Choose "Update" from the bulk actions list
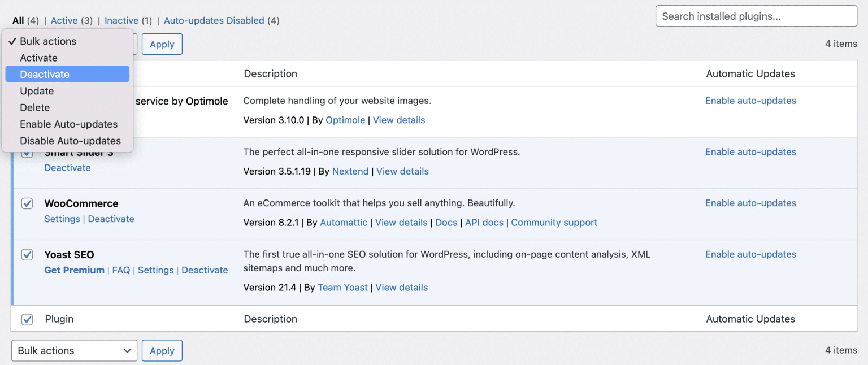 36,90
